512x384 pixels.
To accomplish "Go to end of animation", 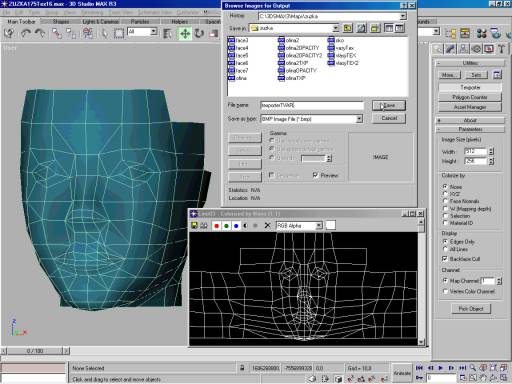I will tap(462, 368).
